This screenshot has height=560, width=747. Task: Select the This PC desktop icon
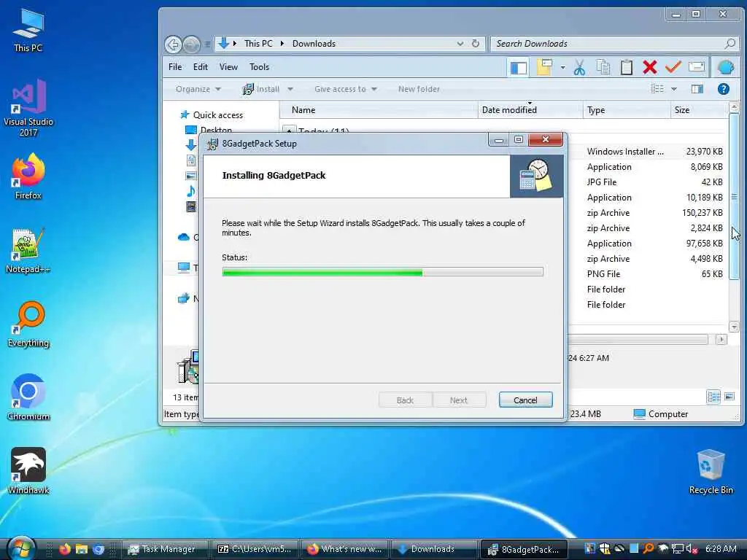pos(28,29)
